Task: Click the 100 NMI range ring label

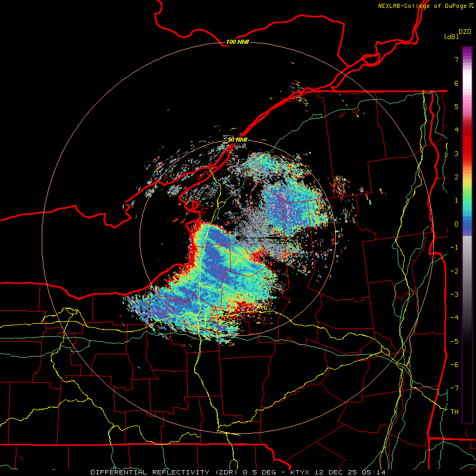Action: pyautogui.click(x=237, y=42)
